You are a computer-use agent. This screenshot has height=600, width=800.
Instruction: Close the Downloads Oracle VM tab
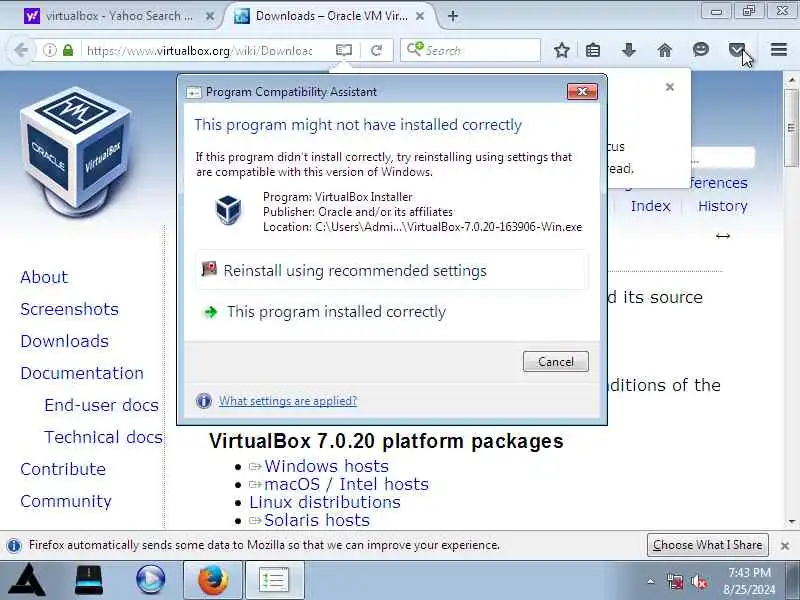click(x=420, y=16)
